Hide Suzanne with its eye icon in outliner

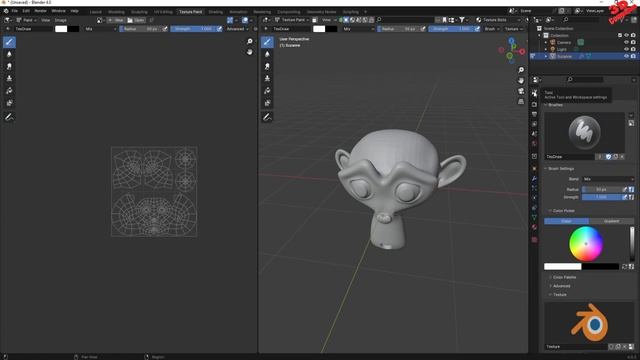click(x=627, y=56)
